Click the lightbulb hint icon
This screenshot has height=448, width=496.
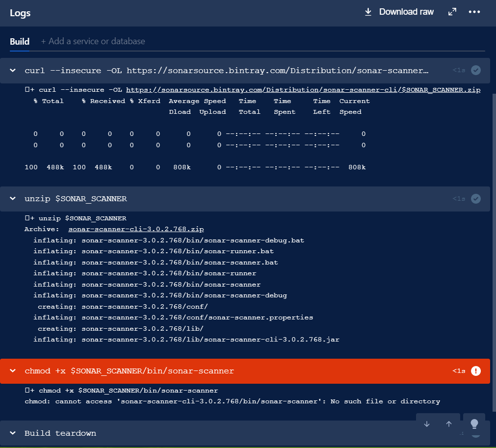click(474, 424)
